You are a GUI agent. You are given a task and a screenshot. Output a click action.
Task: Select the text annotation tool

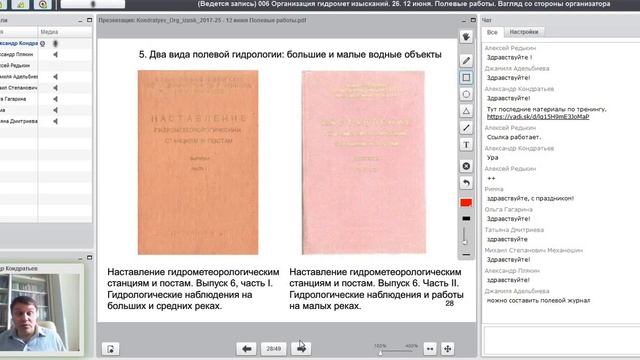466,145
